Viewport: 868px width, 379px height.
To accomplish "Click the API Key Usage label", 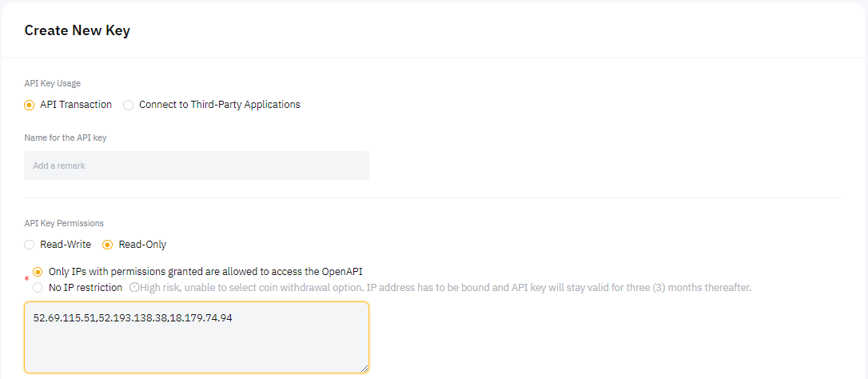I will (x=53, y=83).
